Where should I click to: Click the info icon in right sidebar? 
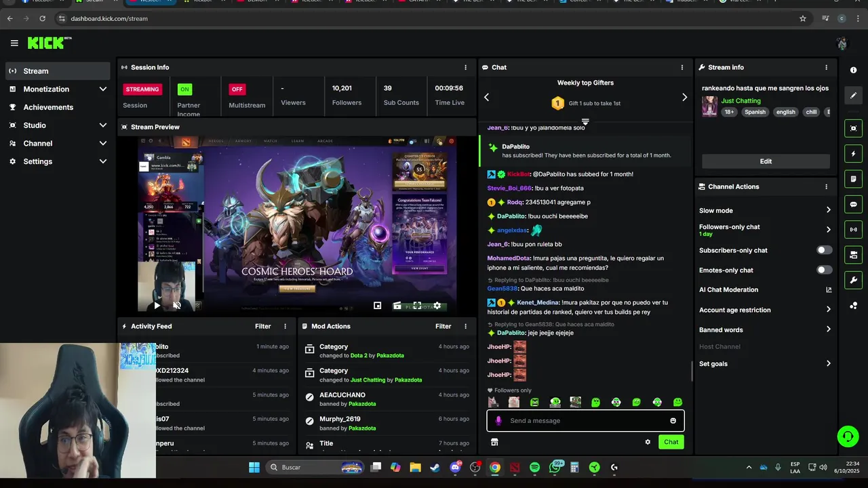tap(853, 70)
